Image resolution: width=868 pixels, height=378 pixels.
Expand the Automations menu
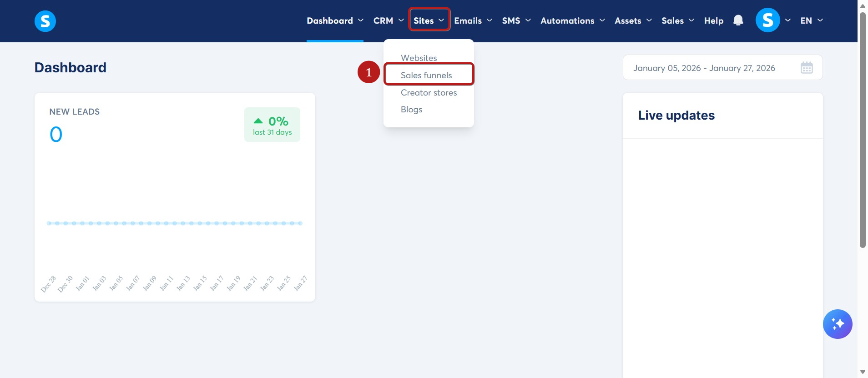point(573,20)
